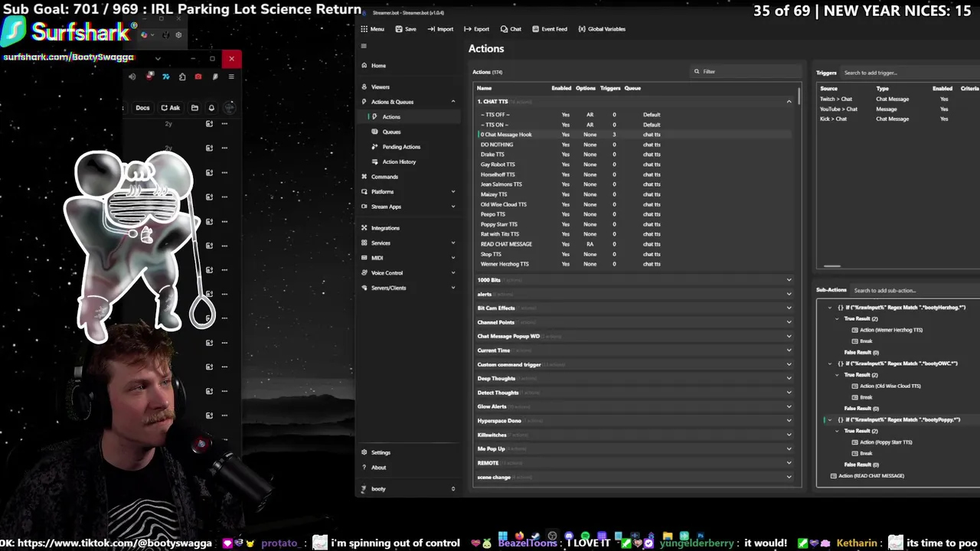Click the folder icon beside Ask
The height and width of the screenshot is (551, 980).
[x=194, y=108]
